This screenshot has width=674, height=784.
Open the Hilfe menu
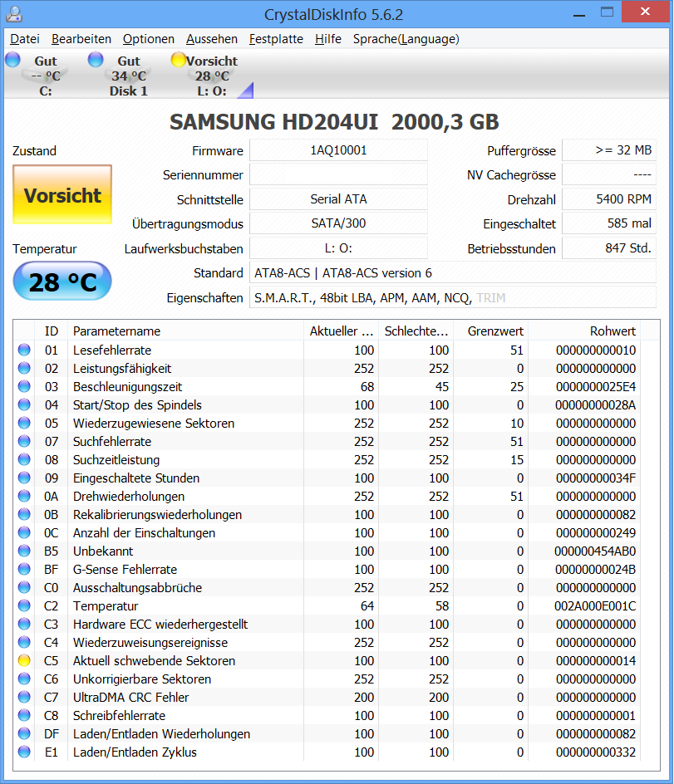point(328,39)
